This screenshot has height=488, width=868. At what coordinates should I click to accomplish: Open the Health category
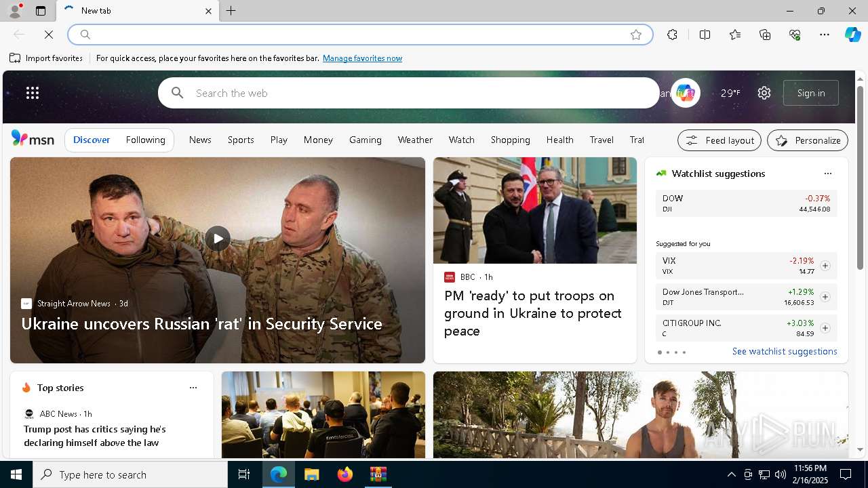pyautogui.click(x=560, y=140)
